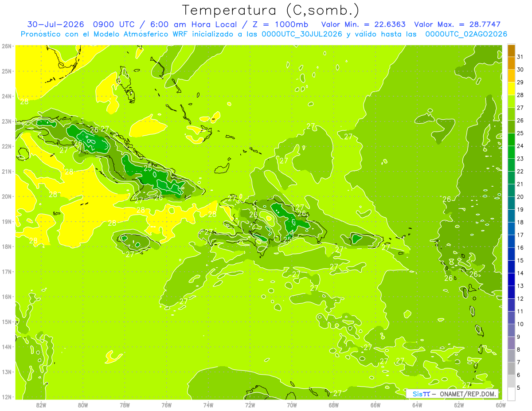This screenshot has height=411, width=532.
Task: Click the '22' label on the color scale
Action: (520, 172)
